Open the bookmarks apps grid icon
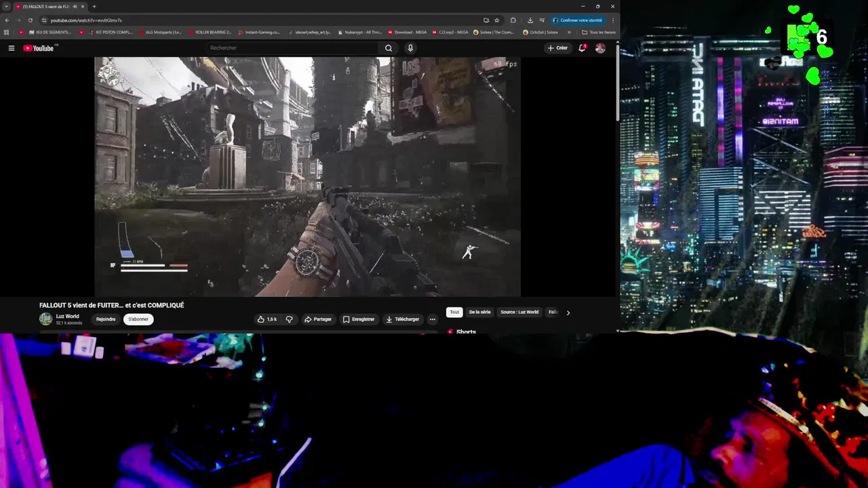The image size is (868, 488). coord(7,33)
